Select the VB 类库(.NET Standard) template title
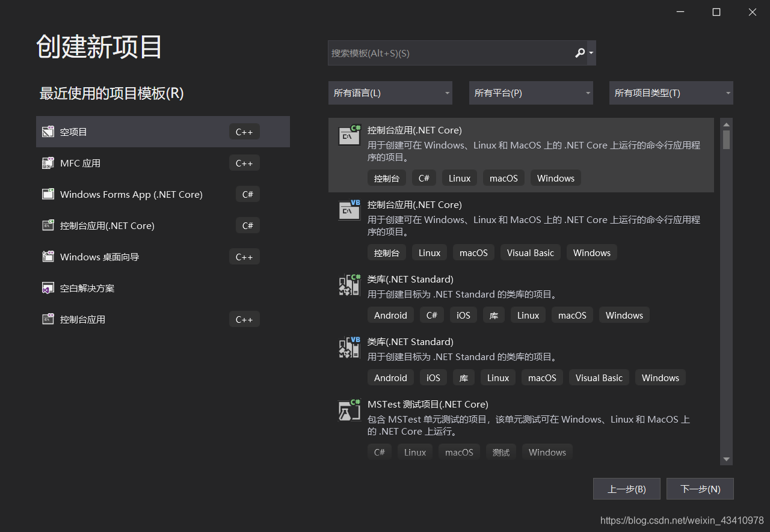 click(410, 341)
